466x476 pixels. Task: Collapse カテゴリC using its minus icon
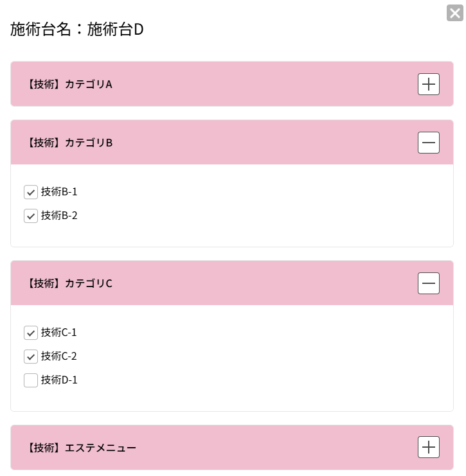[x=429, y=283]
